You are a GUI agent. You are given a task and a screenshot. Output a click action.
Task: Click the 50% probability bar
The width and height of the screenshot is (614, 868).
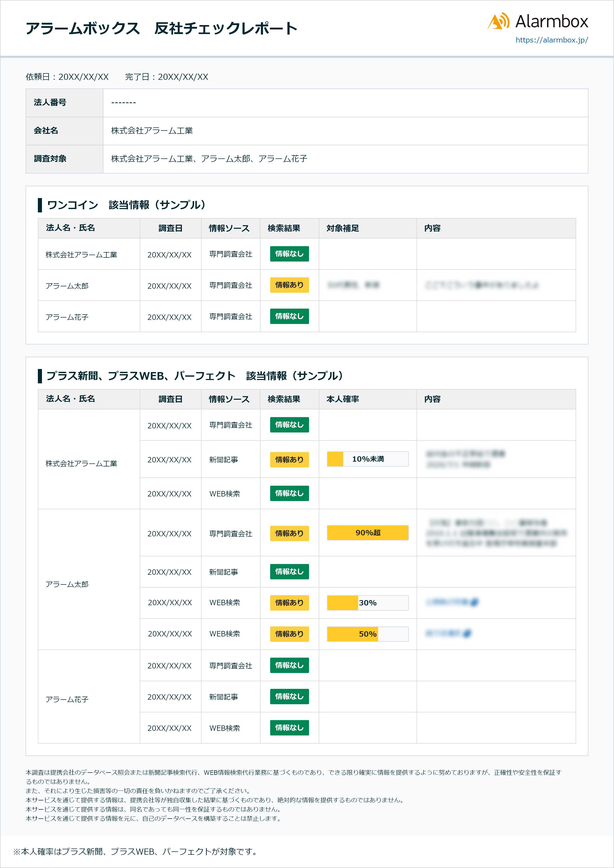click(367, 634)
